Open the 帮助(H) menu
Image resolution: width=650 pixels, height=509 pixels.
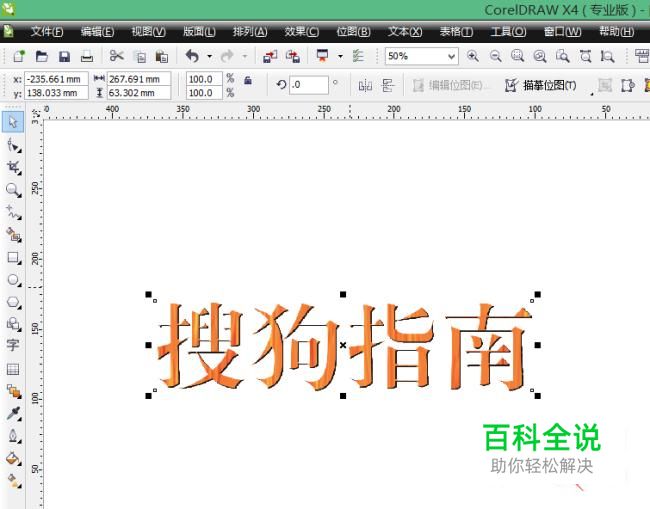616,32
